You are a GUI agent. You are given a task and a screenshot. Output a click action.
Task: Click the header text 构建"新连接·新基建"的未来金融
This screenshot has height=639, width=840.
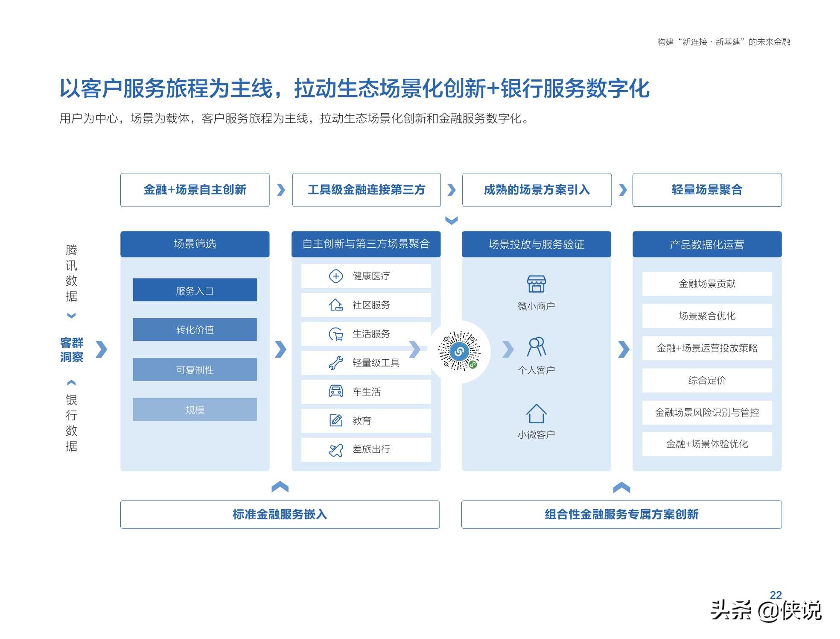point(724,42)
